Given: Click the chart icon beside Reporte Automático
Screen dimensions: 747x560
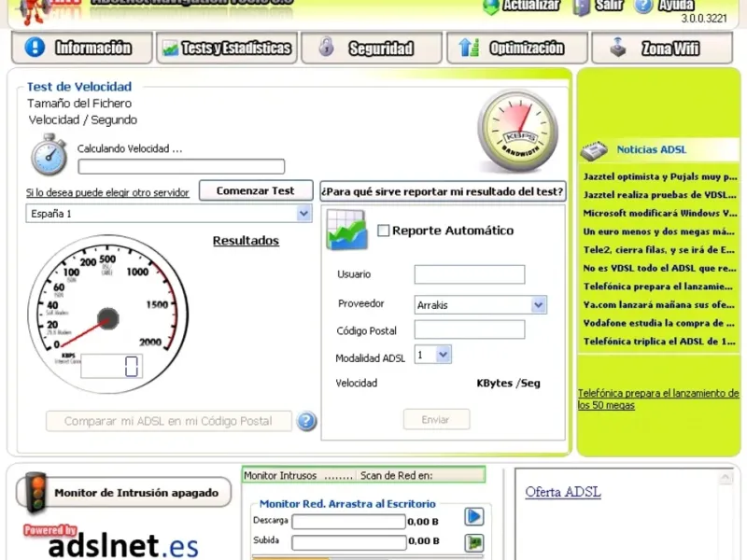Looking at the screenshot, I should point(346,230).
